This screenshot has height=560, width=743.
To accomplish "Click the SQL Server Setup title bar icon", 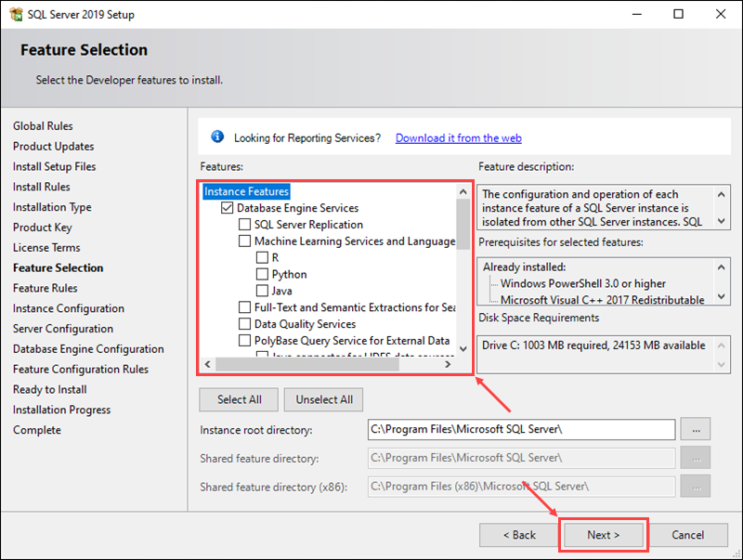I will point(16,14).
